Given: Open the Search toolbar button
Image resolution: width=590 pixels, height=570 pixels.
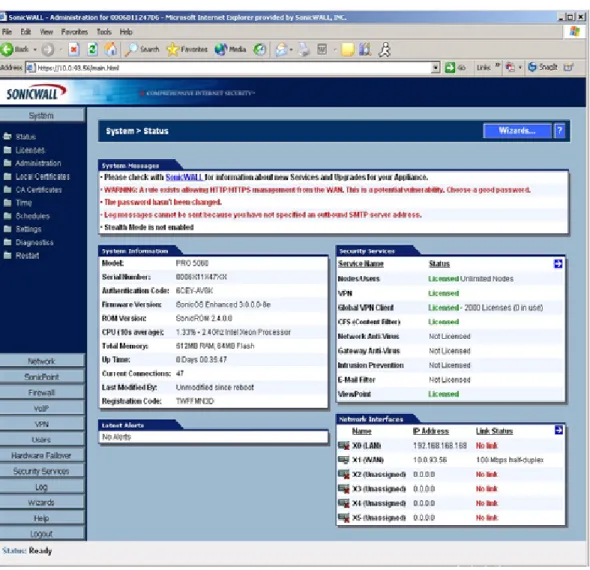Looking at the screenshot, I should click(142, 49).
